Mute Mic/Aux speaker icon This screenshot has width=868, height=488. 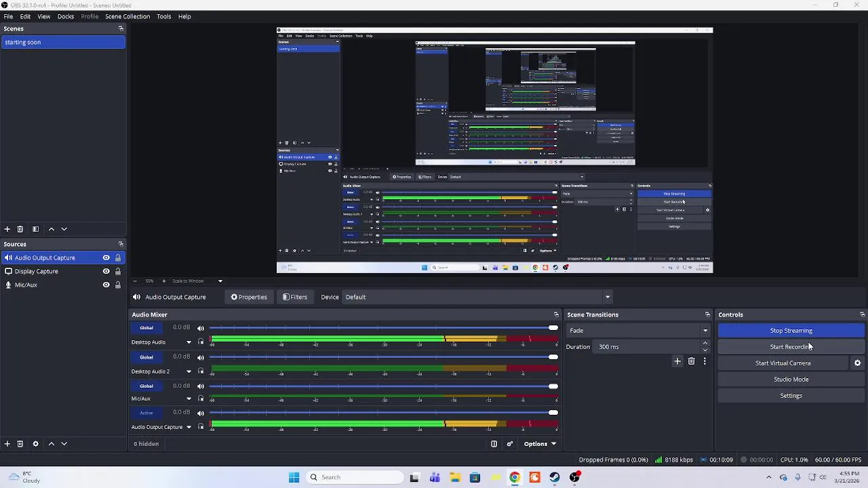click(x=201, y=386)
